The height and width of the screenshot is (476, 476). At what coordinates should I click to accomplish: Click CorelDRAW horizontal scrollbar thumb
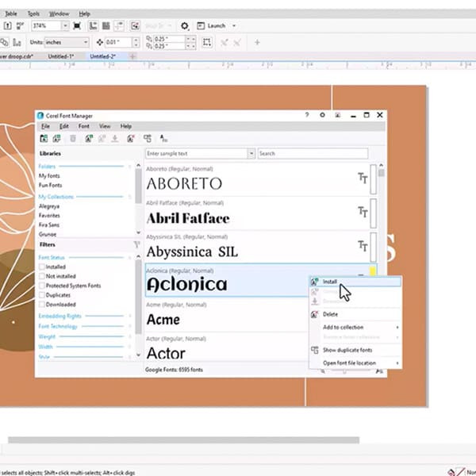tap(183, 440)
